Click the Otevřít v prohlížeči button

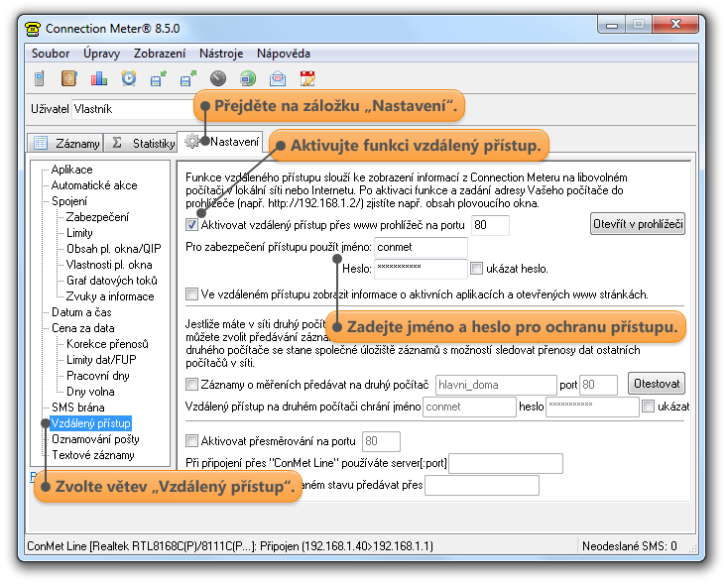coord(638,224)
